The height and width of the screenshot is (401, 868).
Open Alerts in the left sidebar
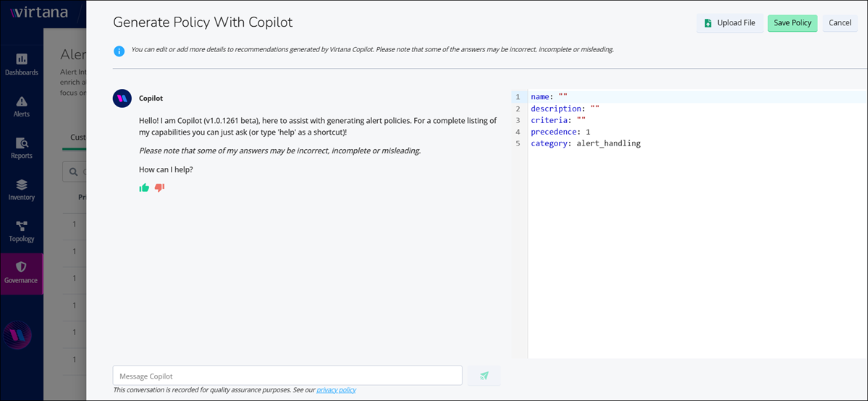pyautogui.click(x=22, y=106)
